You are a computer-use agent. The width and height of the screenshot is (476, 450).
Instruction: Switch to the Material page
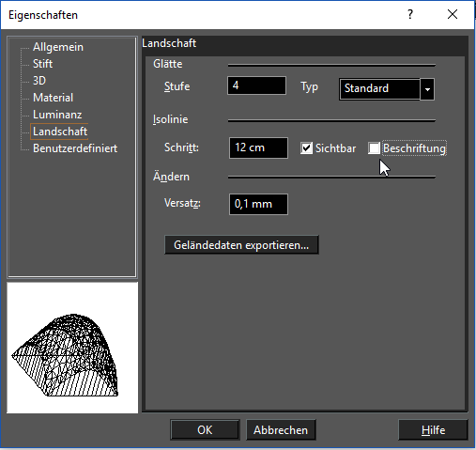click(53, 98)
